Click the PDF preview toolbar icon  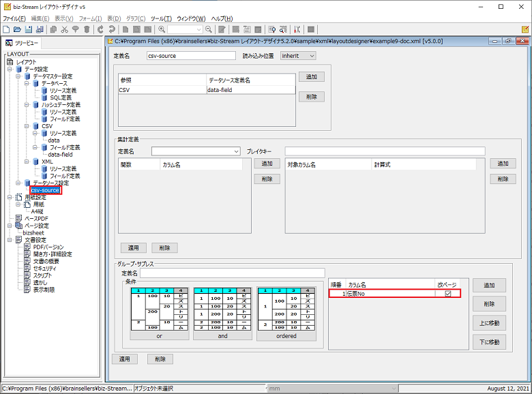click(x=272, y=29)
